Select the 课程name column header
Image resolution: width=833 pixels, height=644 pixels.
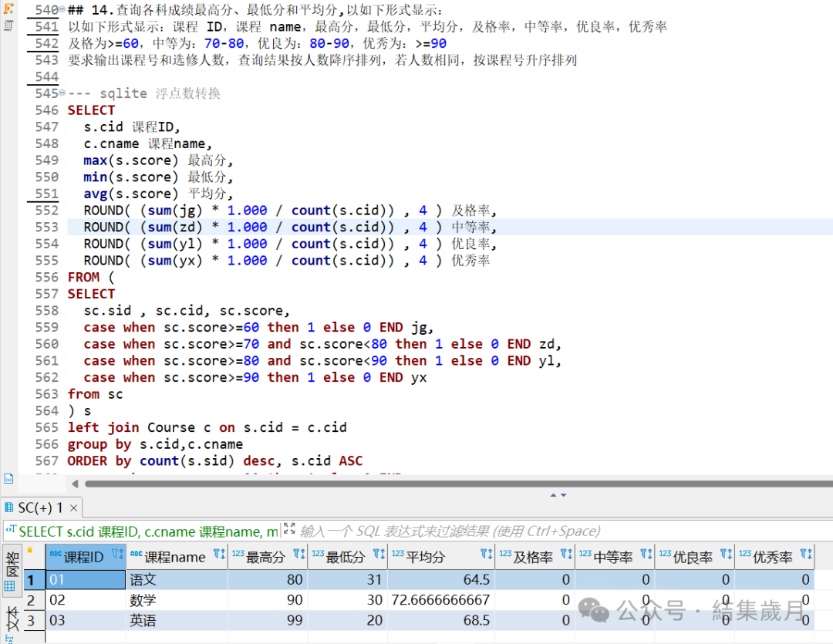[x=175, y=557]
